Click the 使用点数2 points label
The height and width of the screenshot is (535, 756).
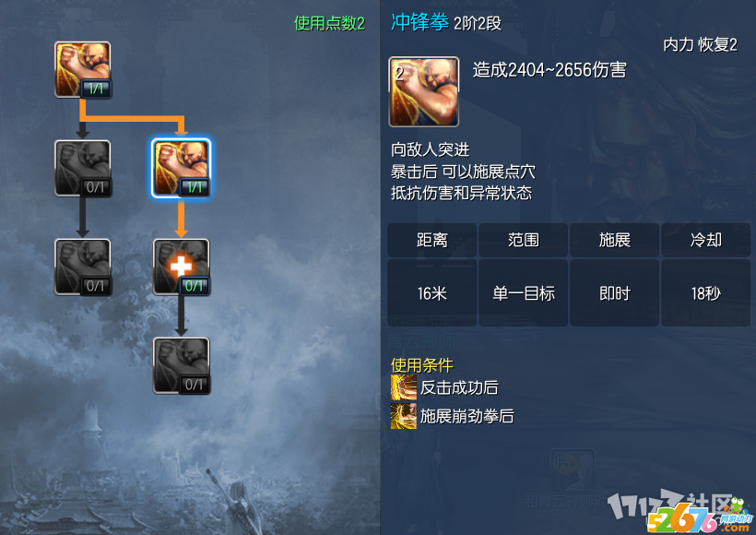(329, 23)
